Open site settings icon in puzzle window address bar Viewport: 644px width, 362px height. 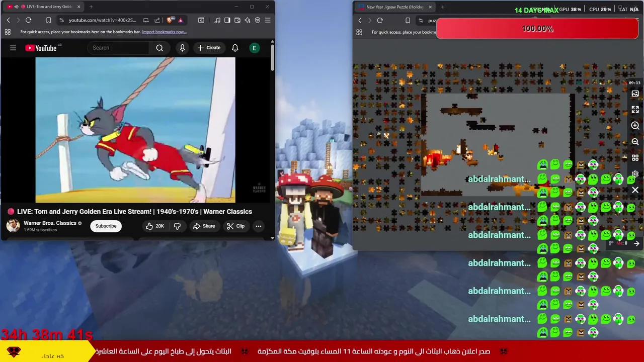(421, 21)
